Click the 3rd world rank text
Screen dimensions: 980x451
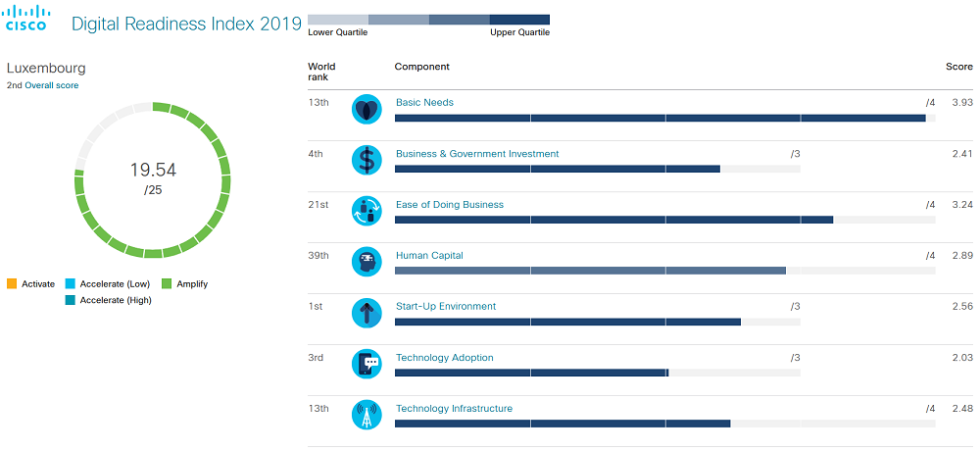point(316,358)
